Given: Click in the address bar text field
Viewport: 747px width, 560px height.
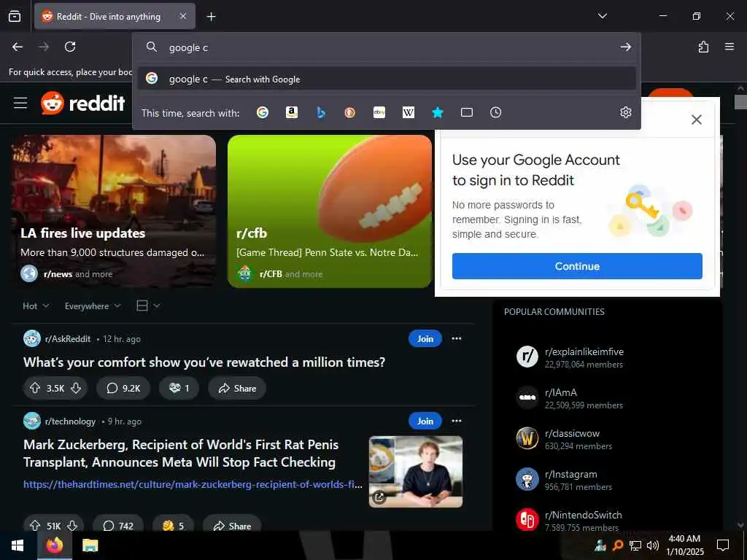Looking at the screenshot, I should click(x=386, y=47).
